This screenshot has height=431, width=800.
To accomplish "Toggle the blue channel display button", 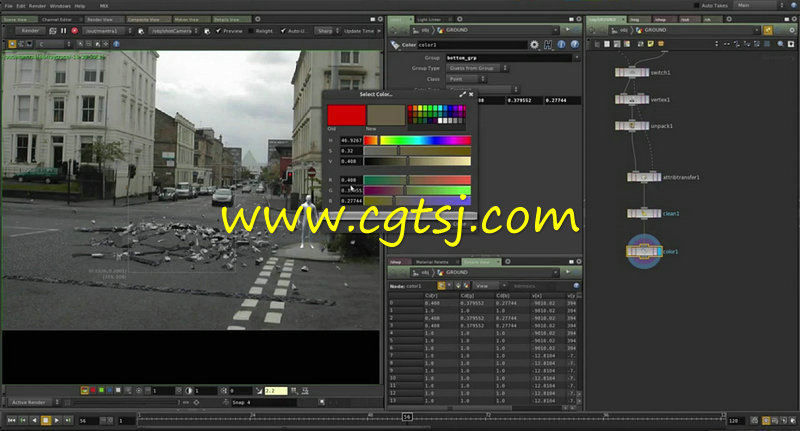I will point(109,390).
